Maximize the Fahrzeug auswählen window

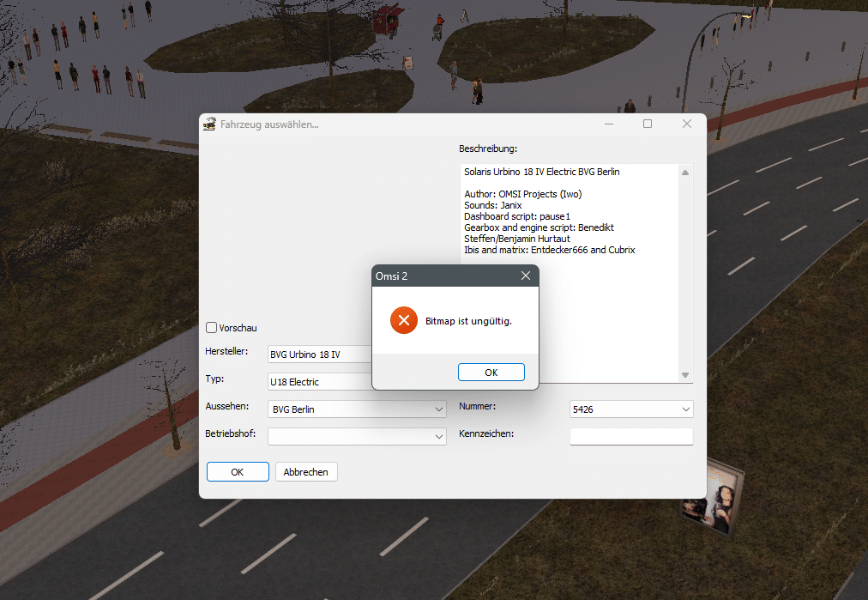point(648,124)
